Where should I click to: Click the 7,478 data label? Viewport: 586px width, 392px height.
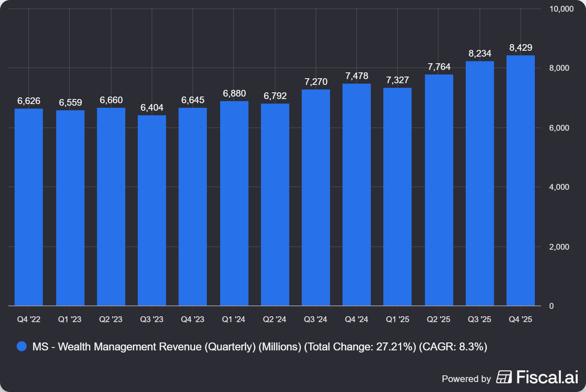point(357,76)
